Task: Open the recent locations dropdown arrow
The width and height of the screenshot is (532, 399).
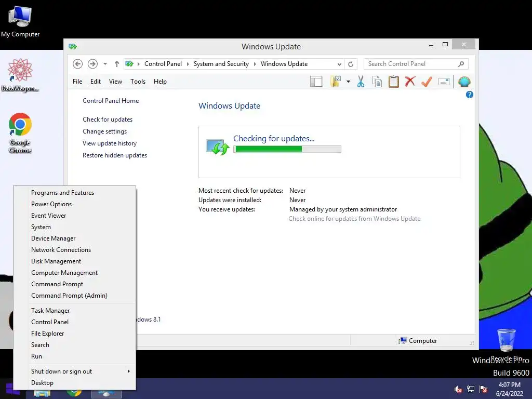Action: 105,64
